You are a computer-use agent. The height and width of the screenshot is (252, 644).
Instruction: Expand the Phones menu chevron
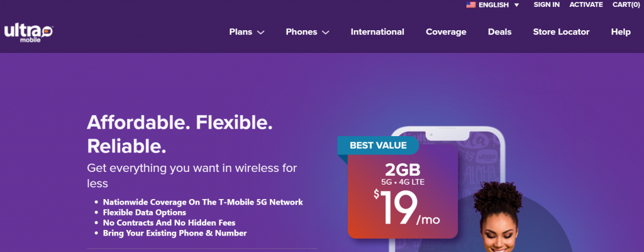[x=325, y=32]
